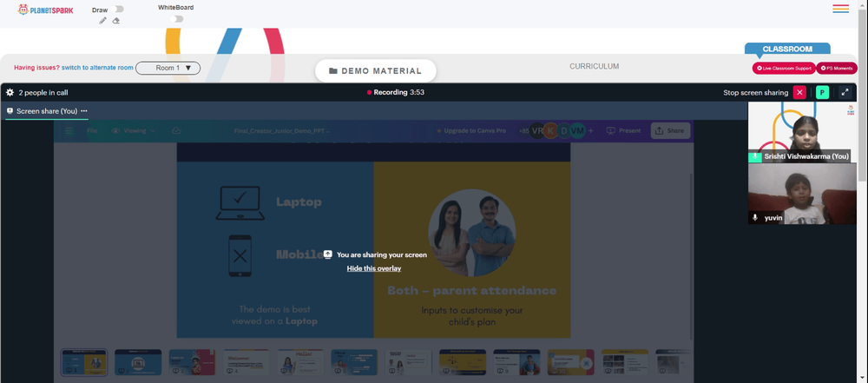Open the Canva Viewing mode dropdown
Viewport: 868px width, 383px height.
(x=134, y=131)
